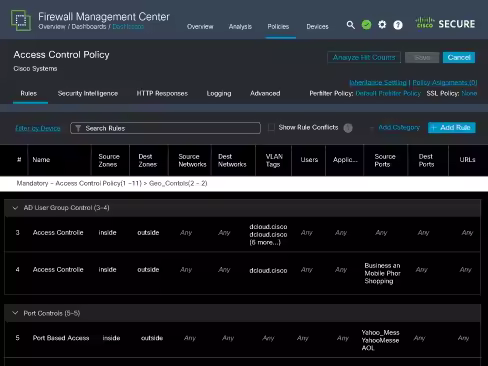Switch to the Advanced tab
The height and width of the screenshot is (366, 488).
[265, 93]
